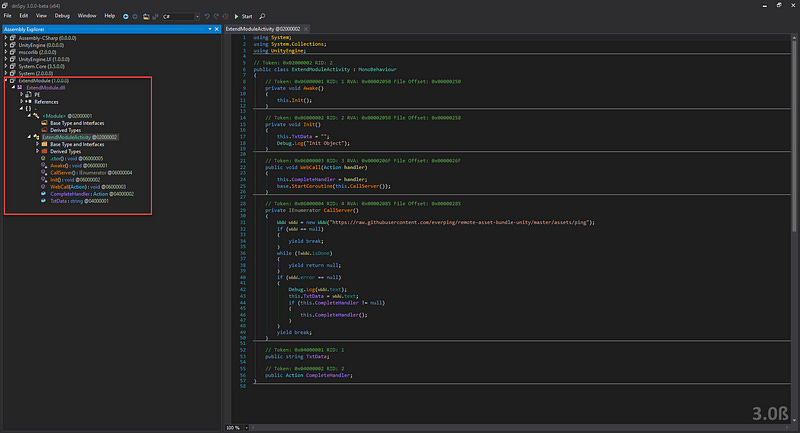Click the Navigate Back arrow in toolbar
This screenshot has height=433, width=800.
(126, 17)
